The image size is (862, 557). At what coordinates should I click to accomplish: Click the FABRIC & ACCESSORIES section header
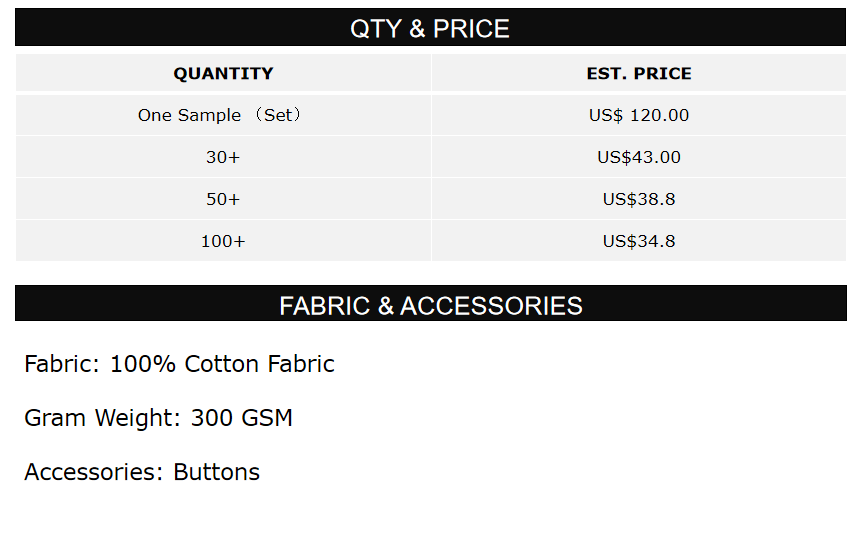pyautogui.click(x=431, y=305)
